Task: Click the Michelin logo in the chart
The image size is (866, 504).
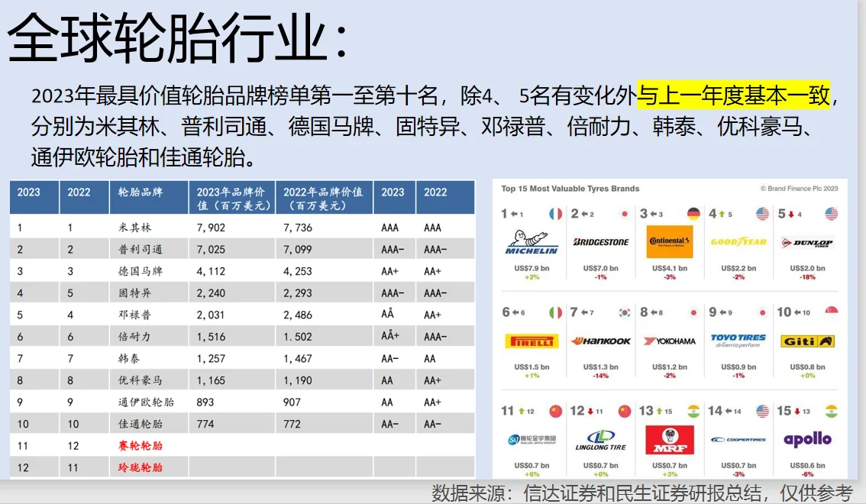Action: point(532,242)
